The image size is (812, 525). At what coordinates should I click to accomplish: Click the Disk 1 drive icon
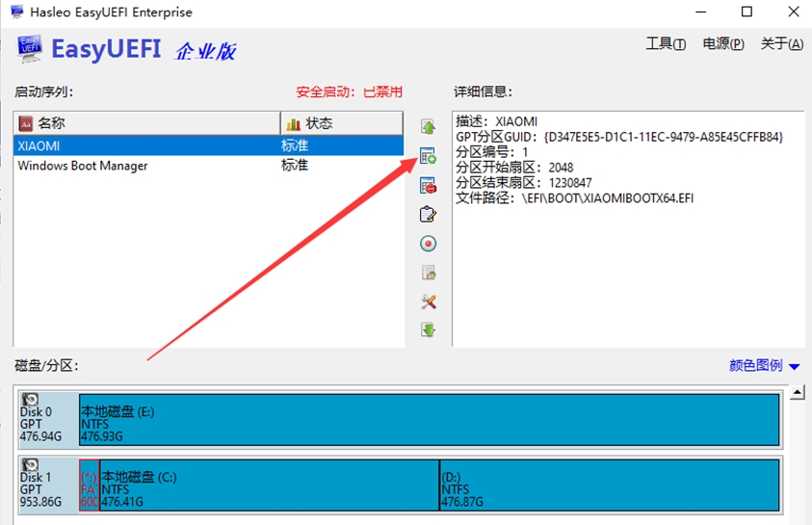click(31, 465)
